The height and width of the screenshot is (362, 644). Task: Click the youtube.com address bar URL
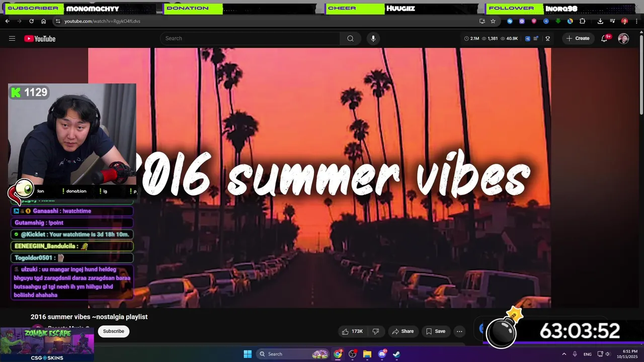[x=103, y=21]
